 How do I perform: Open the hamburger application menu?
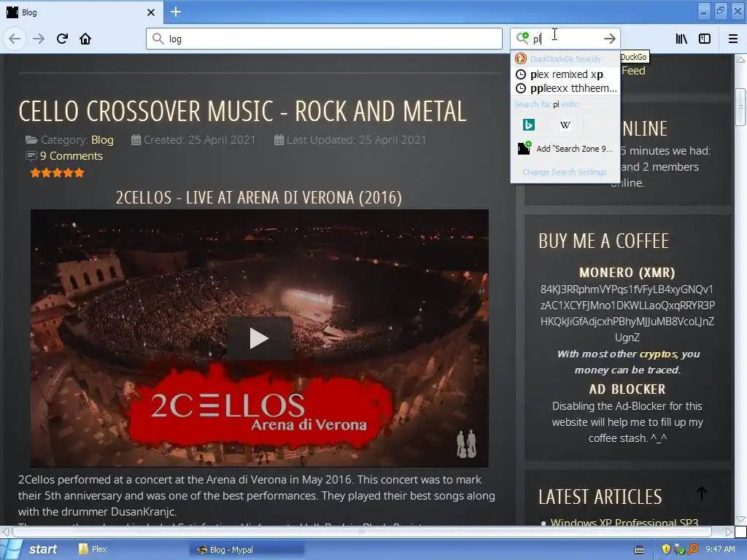(732, 39)
